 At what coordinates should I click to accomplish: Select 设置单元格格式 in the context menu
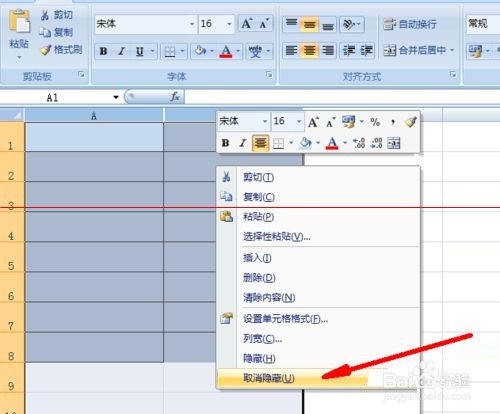285,319
